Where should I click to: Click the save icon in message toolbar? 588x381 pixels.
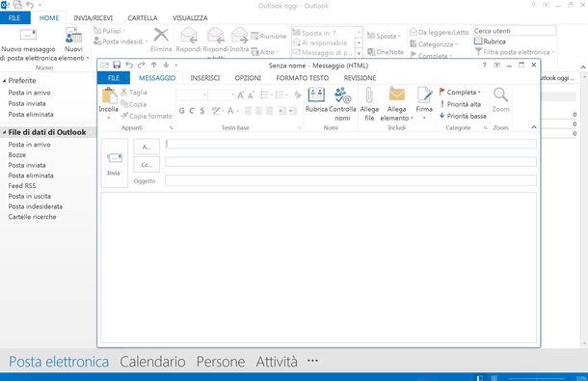pyautogui.click(x=117, y=65)
